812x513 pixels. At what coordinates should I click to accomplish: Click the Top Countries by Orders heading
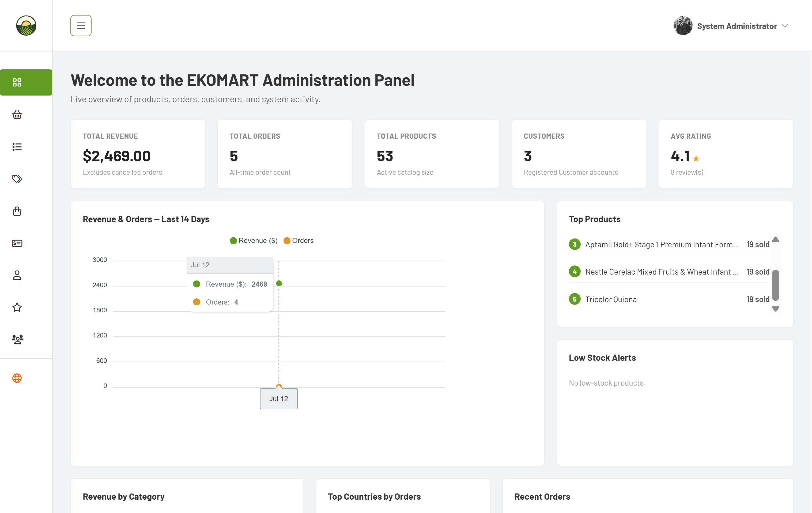tap(374, 496)
